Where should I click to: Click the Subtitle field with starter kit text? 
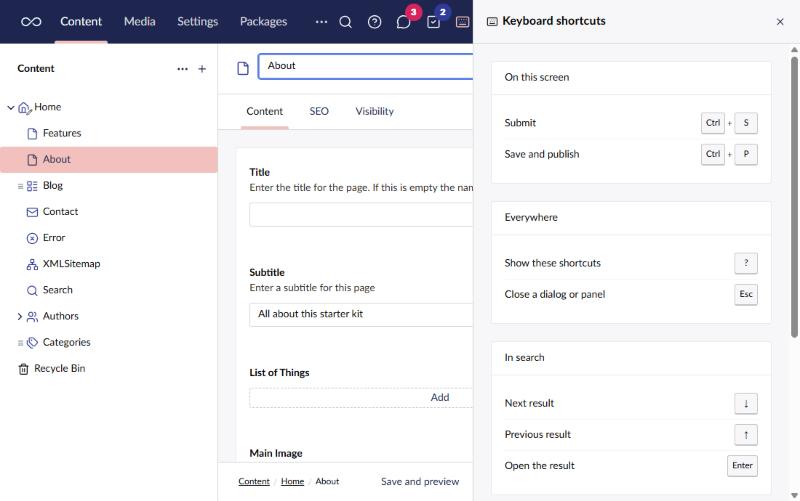[361, 314]
